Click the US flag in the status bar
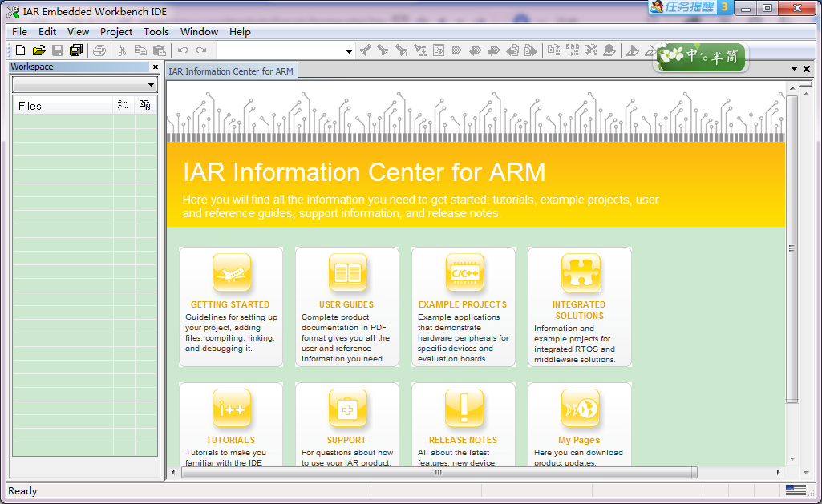Image resolution: width=822 pixels, height=504 pixels. (796, 490)
